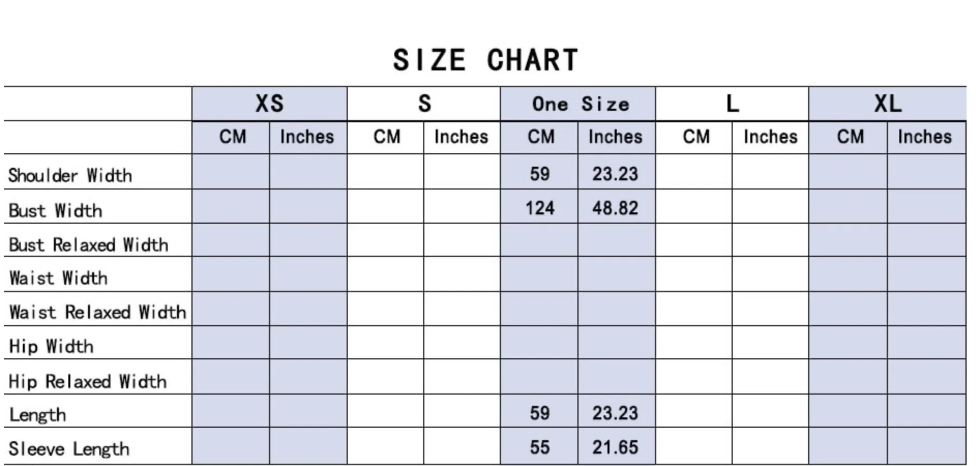Image resolution: width=980 pixels, height=466 pixels.
Task: Click the SIZE CHART title
Action: tap(485, 60)
